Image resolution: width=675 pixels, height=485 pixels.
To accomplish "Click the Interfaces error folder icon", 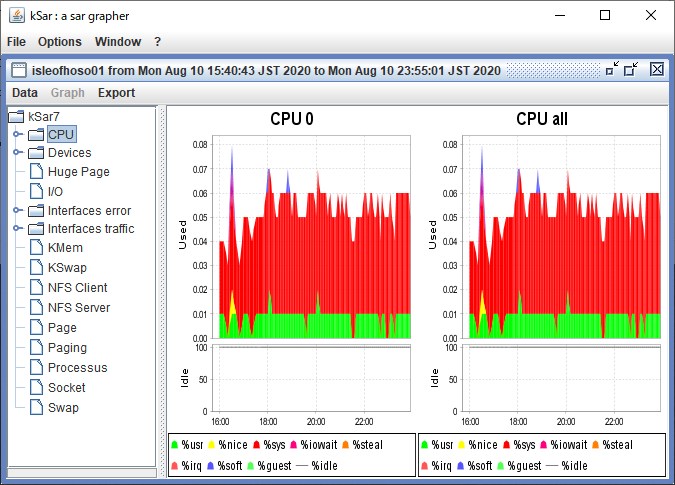I will [36, 211].
